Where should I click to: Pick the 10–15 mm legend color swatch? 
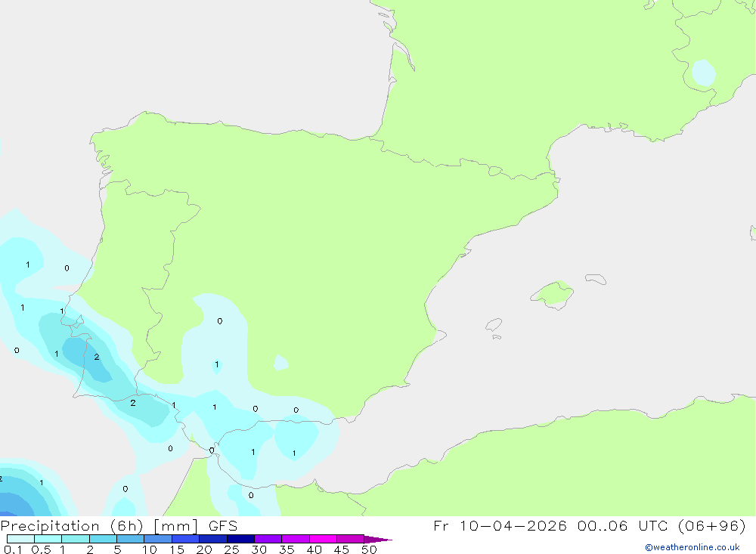(x=158, y=539)
